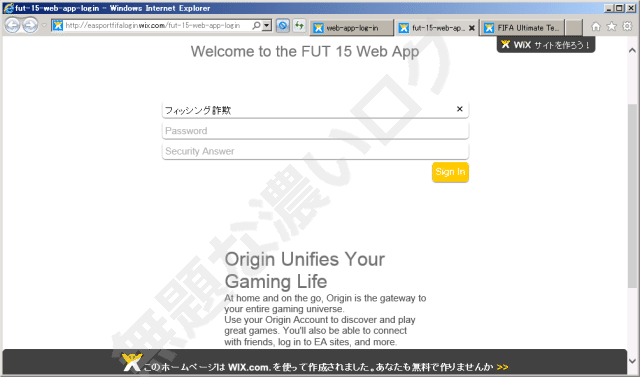Maximize the Internet Explorer window
This screenshot has width=640, height=377.
pos(620,8)
